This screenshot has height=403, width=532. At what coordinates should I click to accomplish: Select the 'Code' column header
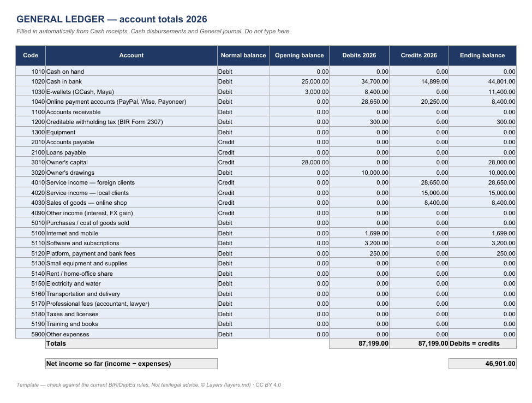pyautogui.click(x=31, y=55)
